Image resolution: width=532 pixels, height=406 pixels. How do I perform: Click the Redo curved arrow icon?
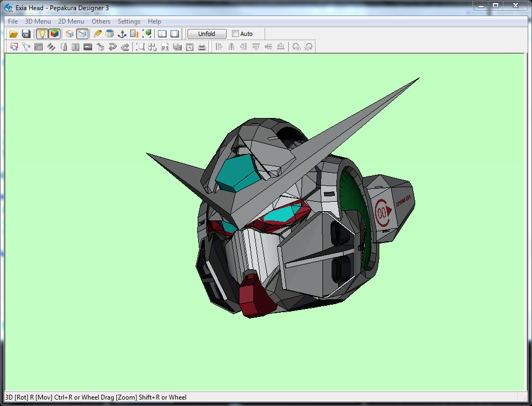125,47
